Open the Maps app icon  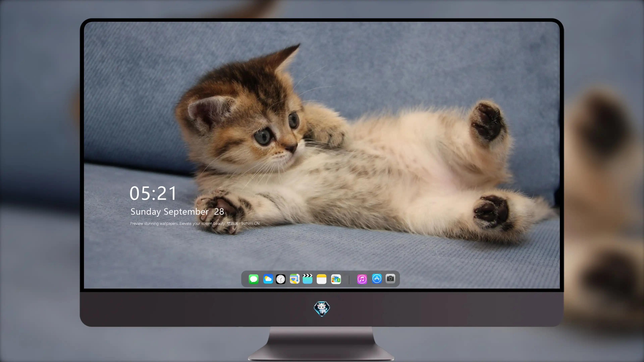click(294, 279)
